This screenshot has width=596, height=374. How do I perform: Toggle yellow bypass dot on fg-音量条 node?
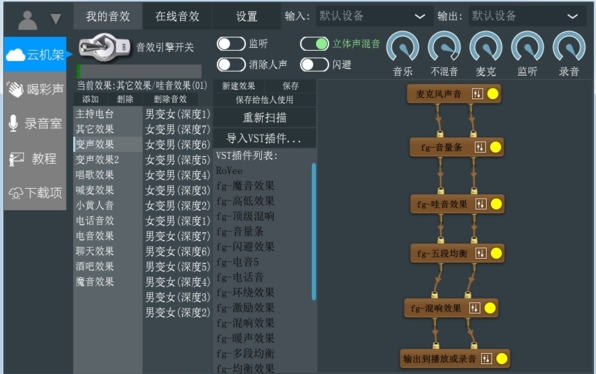coord(496,147)
